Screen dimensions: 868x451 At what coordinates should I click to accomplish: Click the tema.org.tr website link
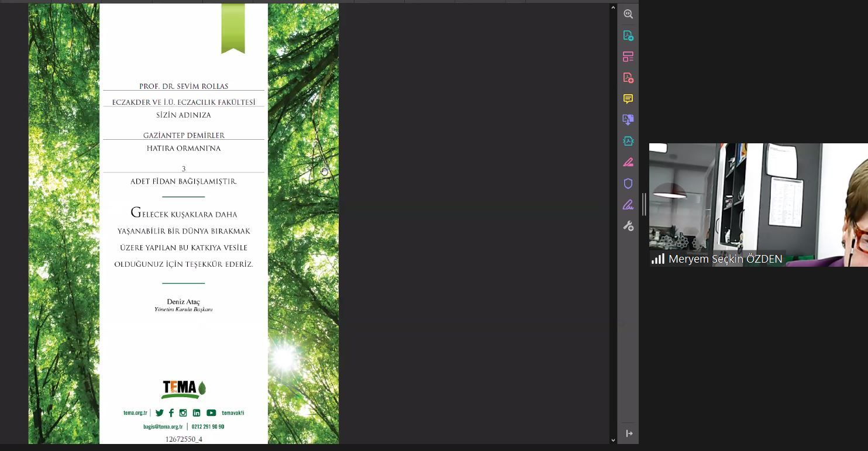click(x=135, y=413)
